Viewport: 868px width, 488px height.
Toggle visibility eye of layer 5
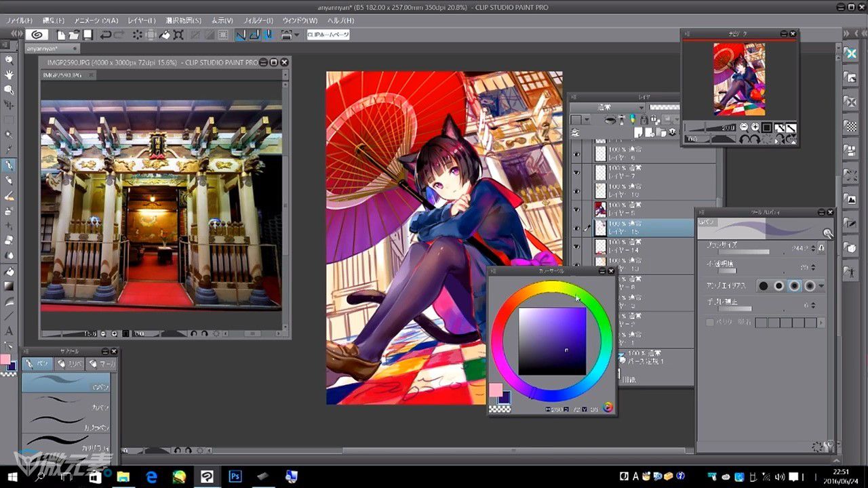click(577, 209)
